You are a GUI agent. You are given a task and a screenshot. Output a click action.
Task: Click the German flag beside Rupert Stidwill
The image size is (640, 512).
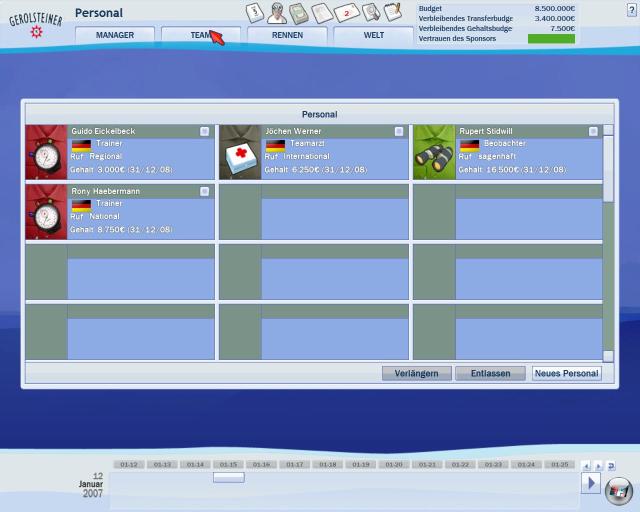pyautogui.click(x=469, y=146)
